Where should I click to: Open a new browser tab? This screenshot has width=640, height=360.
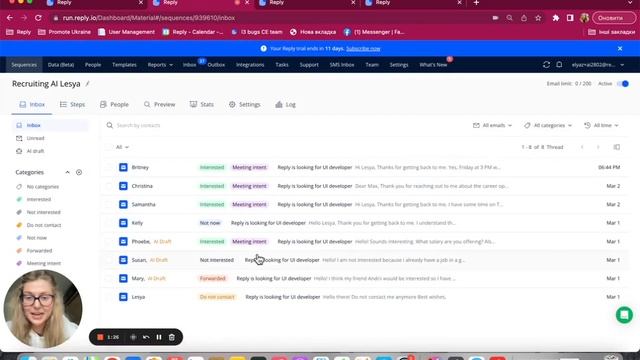point(476,3)
